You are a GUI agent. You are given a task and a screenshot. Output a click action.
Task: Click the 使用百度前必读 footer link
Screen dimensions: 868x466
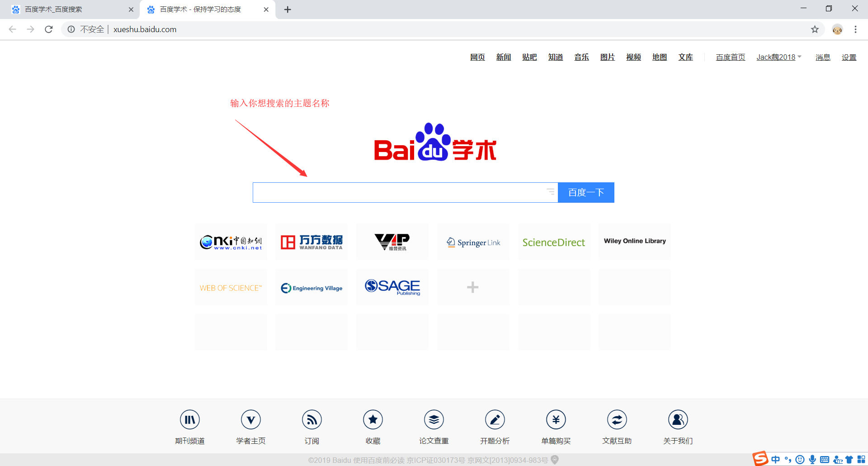[379, 460]
